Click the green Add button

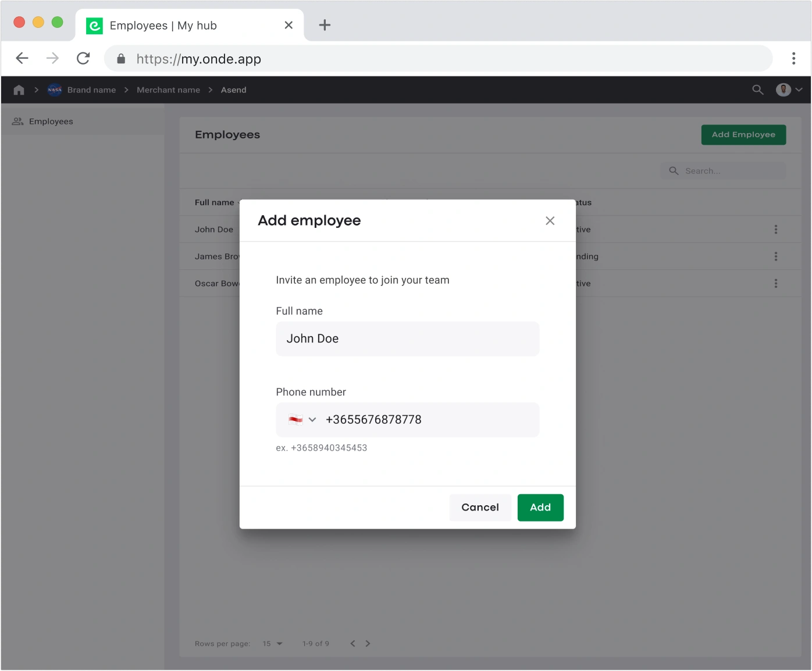[x=540, y=508]
